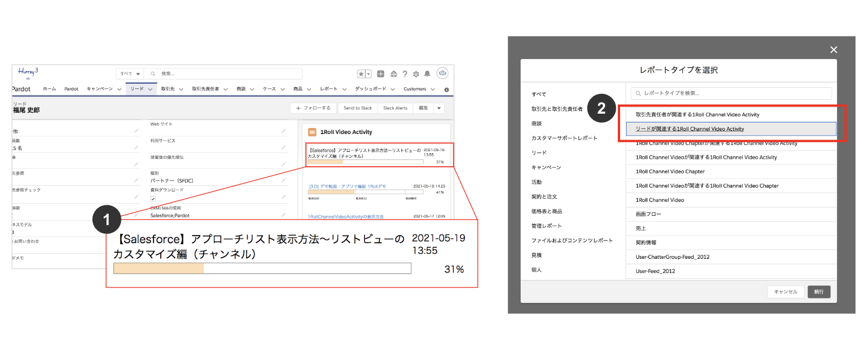Click the favorites star icon in header
This screenshot has width=868, height=352.
pos(361,74)
